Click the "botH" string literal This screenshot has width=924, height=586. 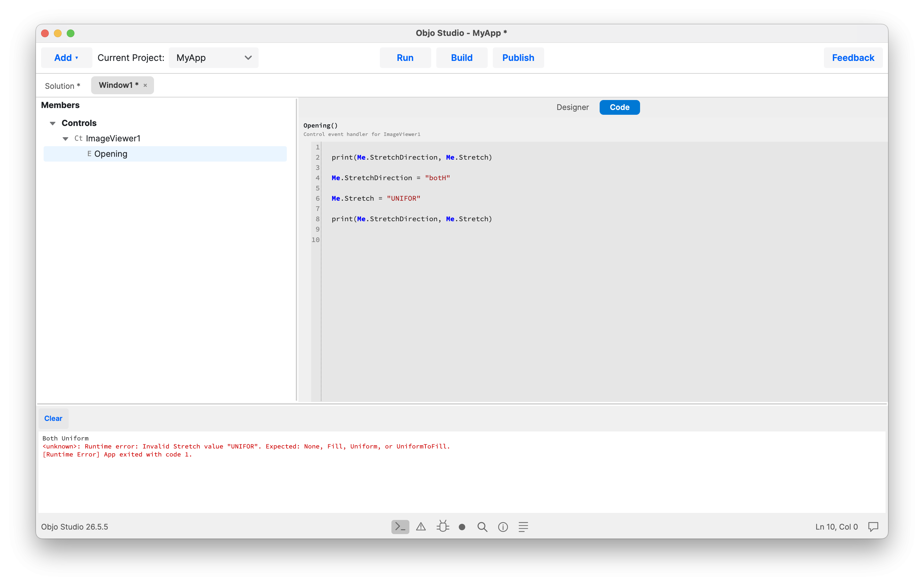pyautogui.click(x=437, y=178)
